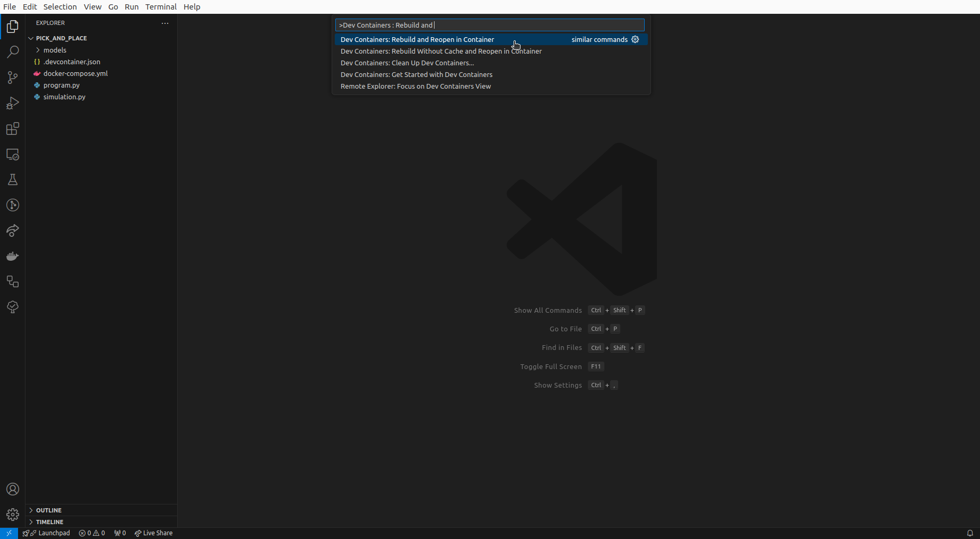The height and width of the screenshot is (539, 980).
Task: Open Launchpad from the status bar
Action: coord(47,533)
